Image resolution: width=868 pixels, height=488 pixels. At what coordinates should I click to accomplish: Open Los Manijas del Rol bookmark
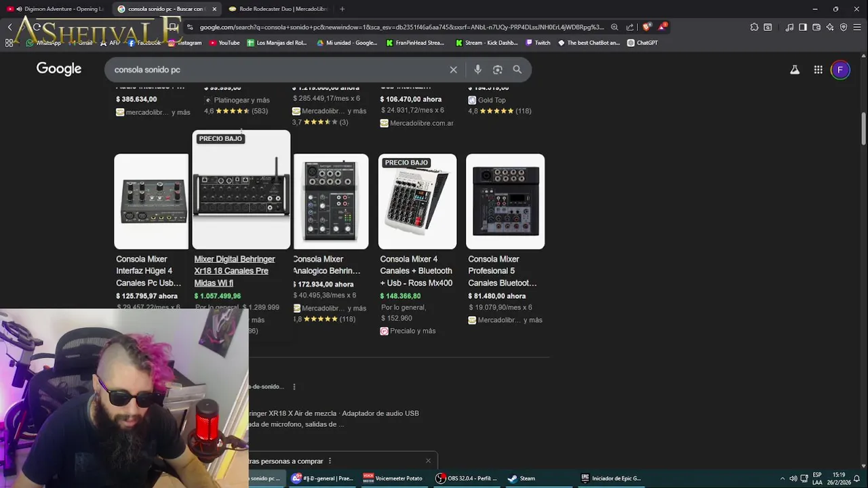click(277, 43)
